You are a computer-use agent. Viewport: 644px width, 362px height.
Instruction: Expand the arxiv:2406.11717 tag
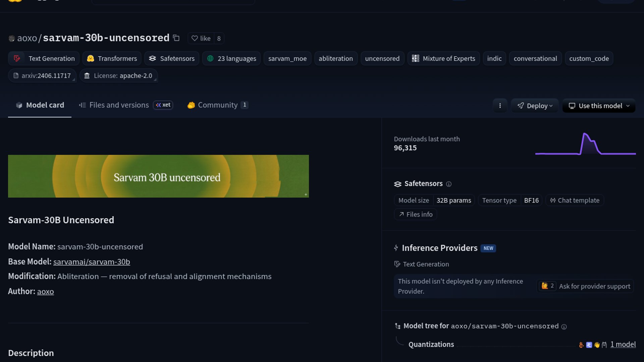pos(42,76)
